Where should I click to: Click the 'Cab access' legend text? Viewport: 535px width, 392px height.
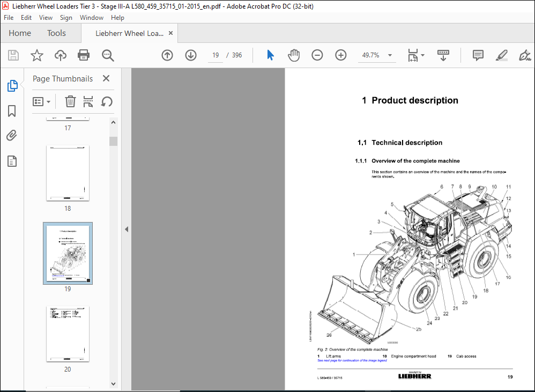[466, 356]
